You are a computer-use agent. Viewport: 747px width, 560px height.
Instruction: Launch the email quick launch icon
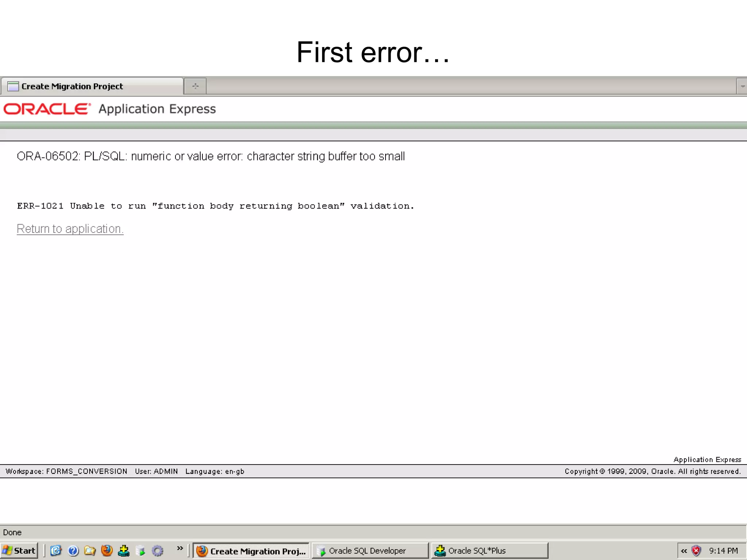pos(56,551)
